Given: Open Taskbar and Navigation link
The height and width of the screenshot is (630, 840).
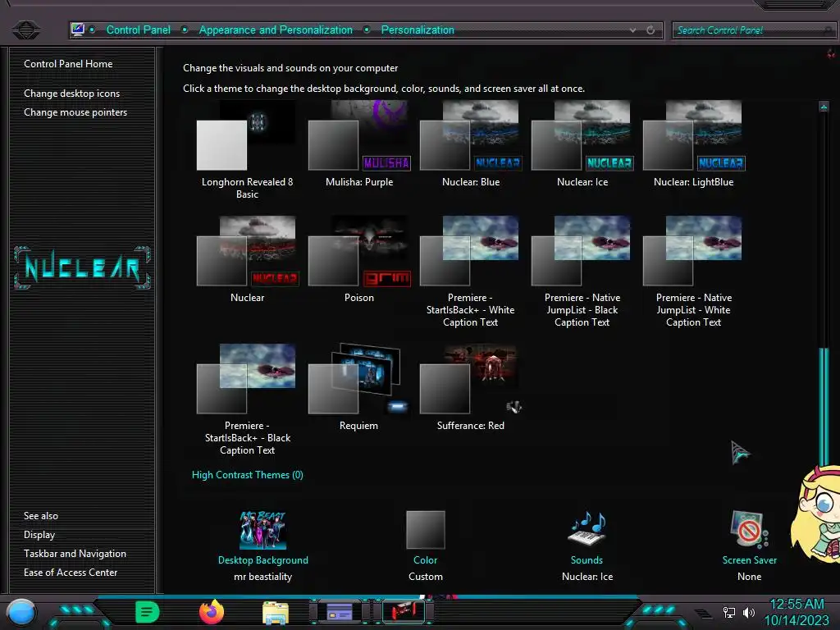Looking at the screenshot, I should point(75,554).
